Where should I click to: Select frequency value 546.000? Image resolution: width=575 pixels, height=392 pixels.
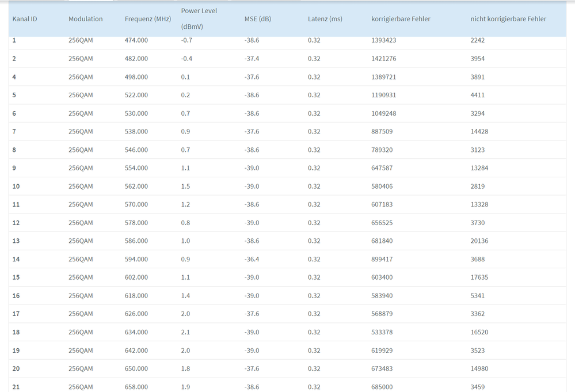[136, 150]
